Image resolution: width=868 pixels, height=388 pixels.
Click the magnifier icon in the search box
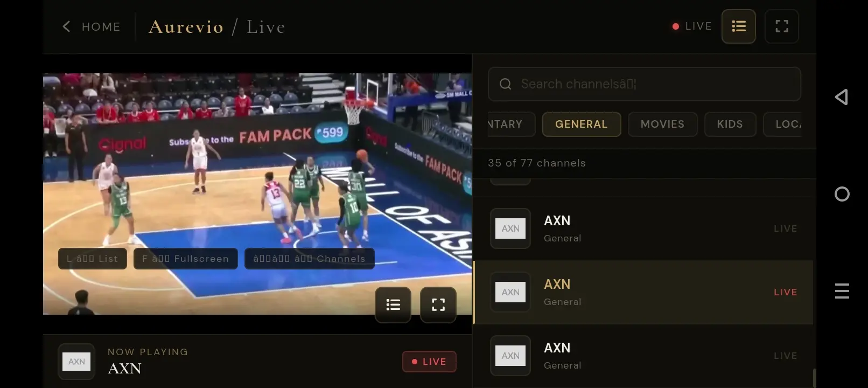(506, 84)
